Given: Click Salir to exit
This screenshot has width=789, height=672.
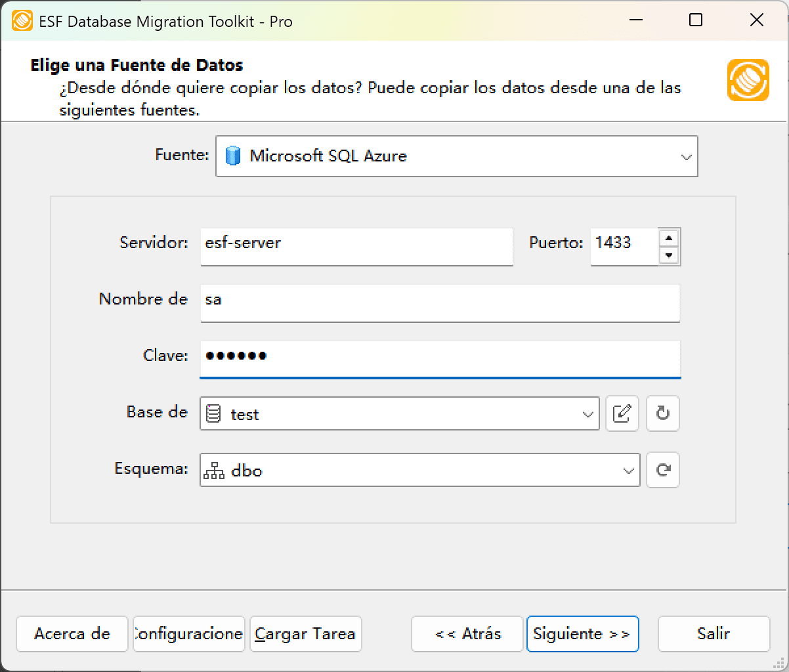Looking at the screenshot, I should point(714,634).
